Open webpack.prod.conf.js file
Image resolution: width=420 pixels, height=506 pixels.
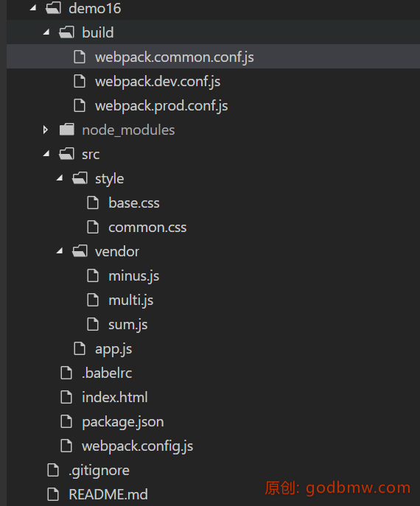161,106
